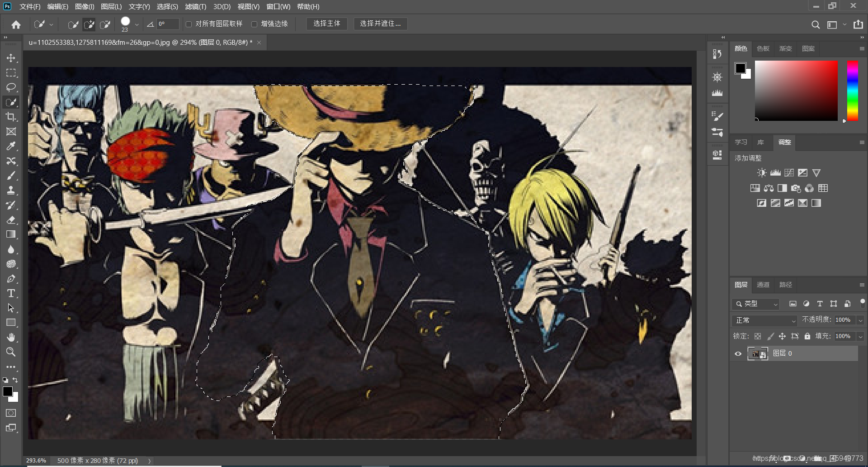Toggle Quick Mask mode
The height and width of the screenshot is (467, 868).
tap(11, 413)
